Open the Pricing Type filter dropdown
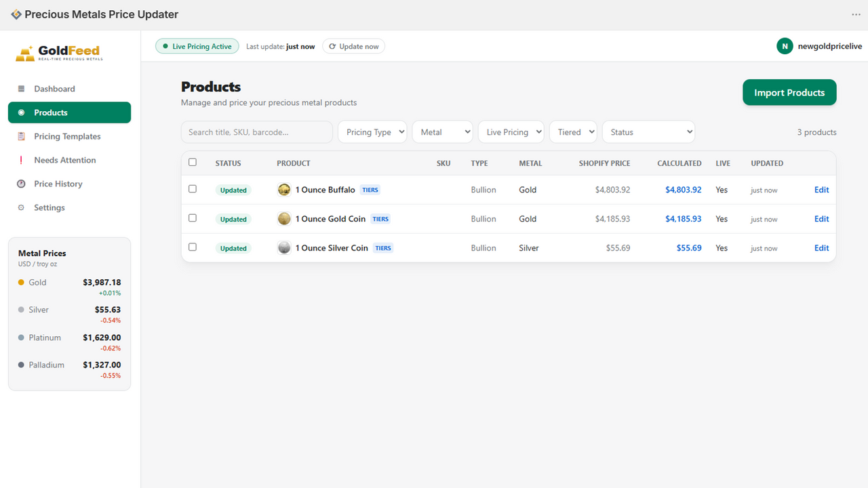This screenshot has width=868, height=488. click(372, 132)
